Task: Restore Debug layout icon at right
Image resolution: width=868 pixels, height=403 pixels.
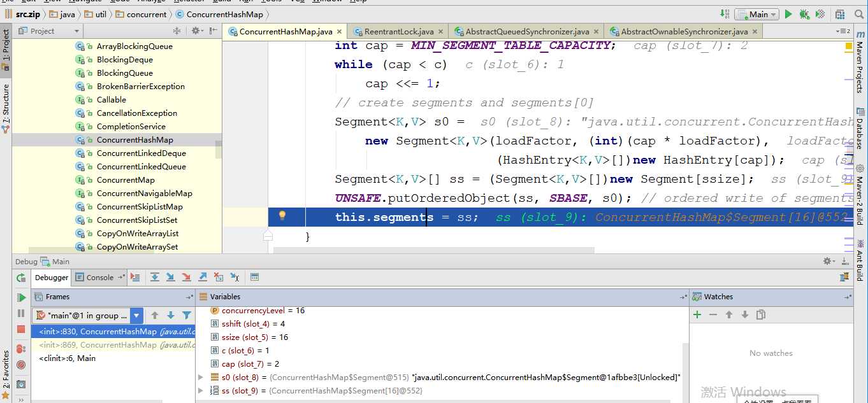Action: (844, 277)
